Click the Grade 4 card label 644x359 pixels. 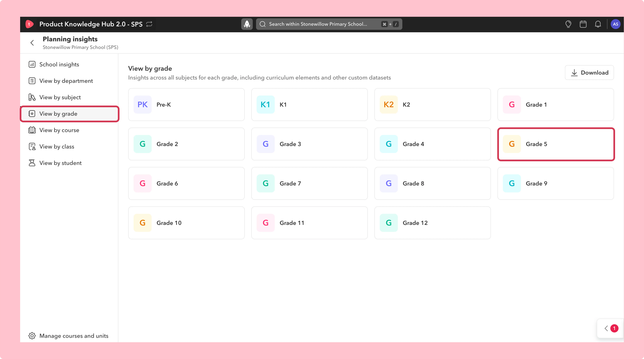coord(413,144)
